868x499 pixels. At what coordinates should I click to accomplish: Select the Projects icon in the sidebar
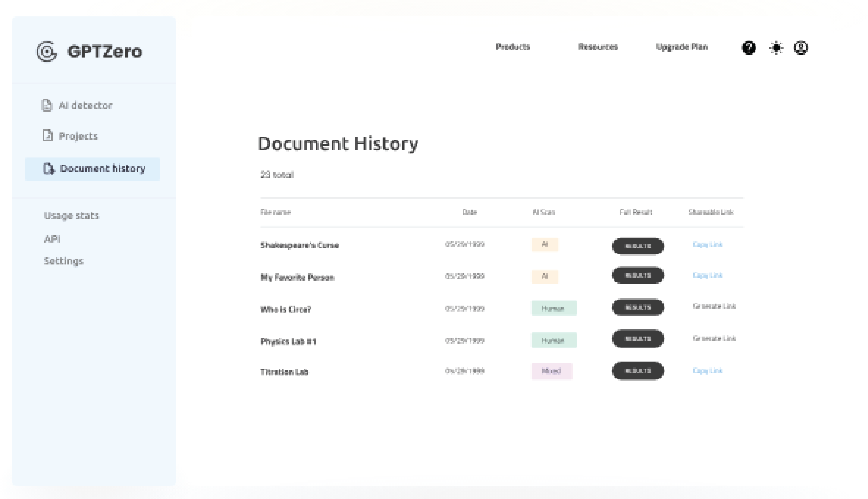[x=48, y=136]
